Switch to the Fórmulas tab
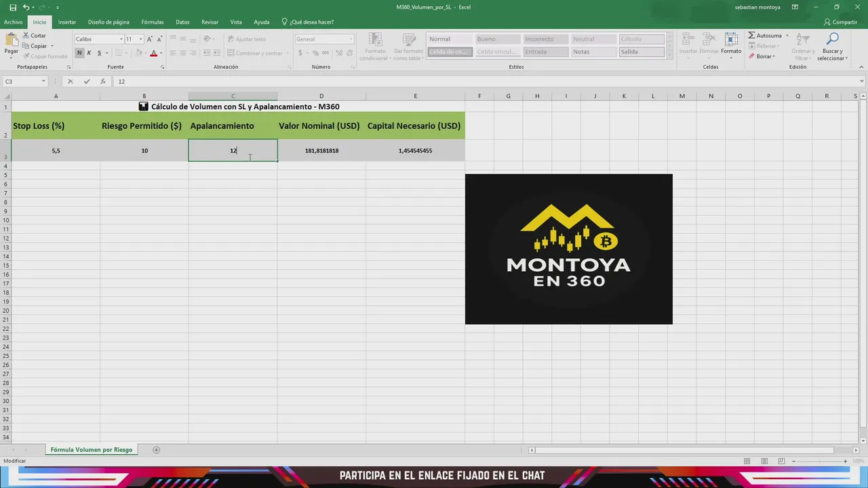Viewport: 868px width, 488px height. [153, 22]
